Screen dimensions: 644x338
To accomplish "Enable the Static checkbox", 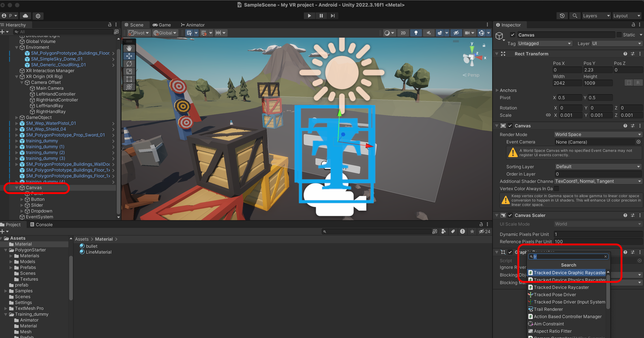I will tap(619, 35).
